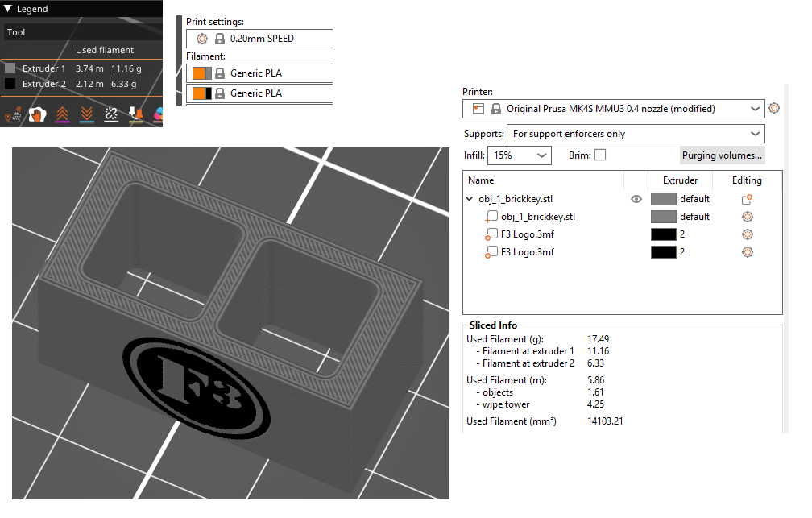Click Used Filament mm³ value 14103.21
The image size is (812, 518).
(605, 421)
